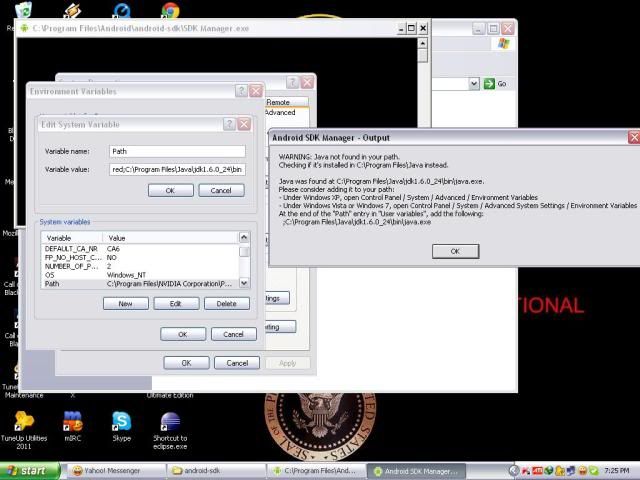640x480 pixels.
Task: Select Shortcut to eclipse.exe desktop icon
Action: pos(170,430)
